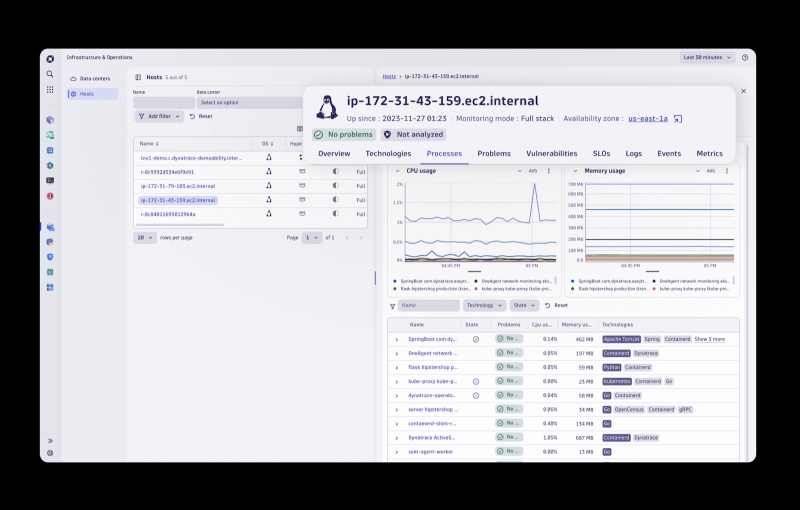Open search from the left sidebar

(50, 74)
